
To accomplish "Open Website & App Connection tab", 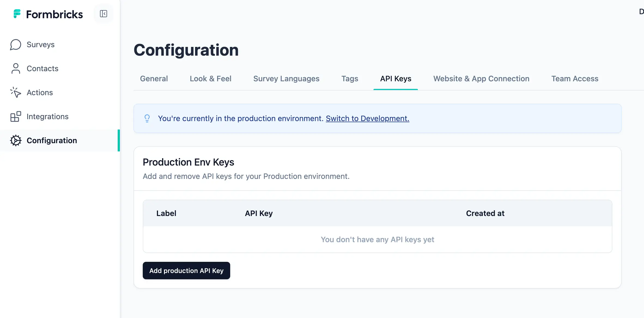I will 481,79.
